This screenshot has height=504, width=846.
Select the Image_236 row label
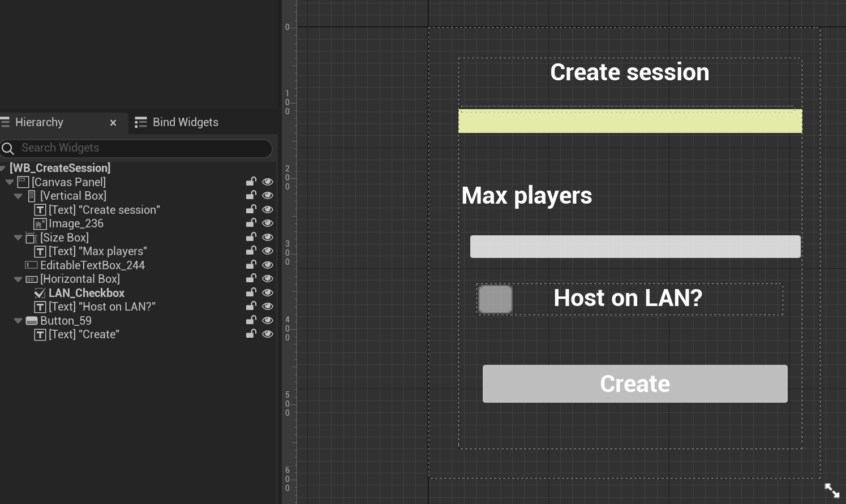click(x=76, y=223)
